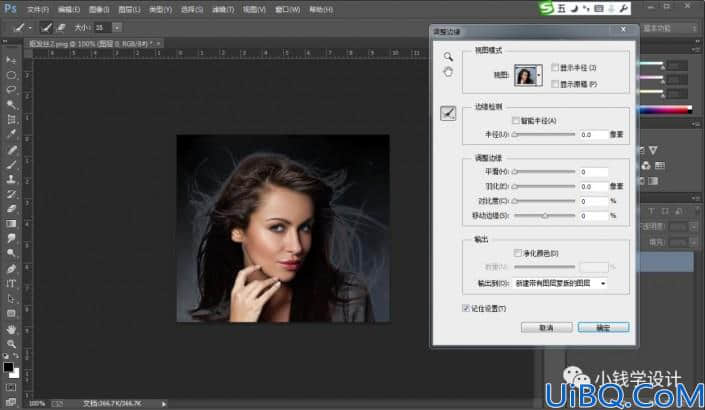Screen dimensions: 705x410
Task: Close the Refine Edge dialog
Action: [x=623, y=29]
